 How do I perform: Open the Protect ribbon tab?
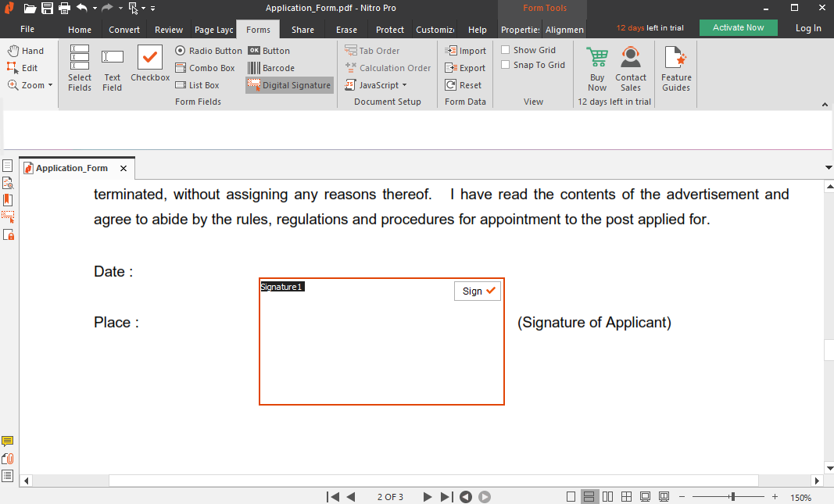[x=389, y=29]
